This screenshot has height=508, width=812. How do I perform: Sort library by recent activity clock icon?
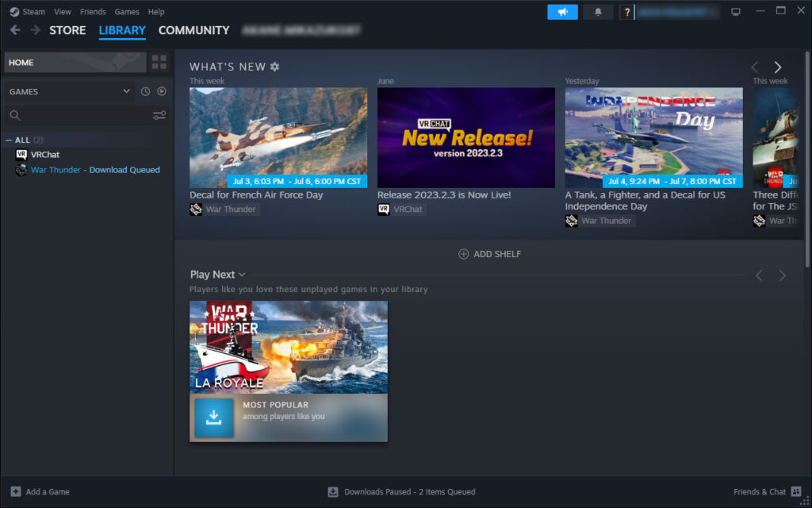pos(146,91)
